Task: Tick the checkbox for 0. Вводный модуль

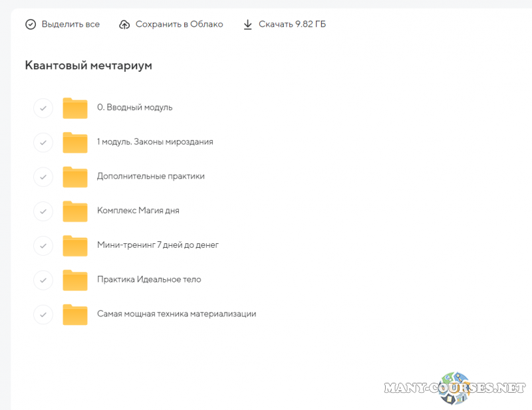Action: tap(43, 108)
